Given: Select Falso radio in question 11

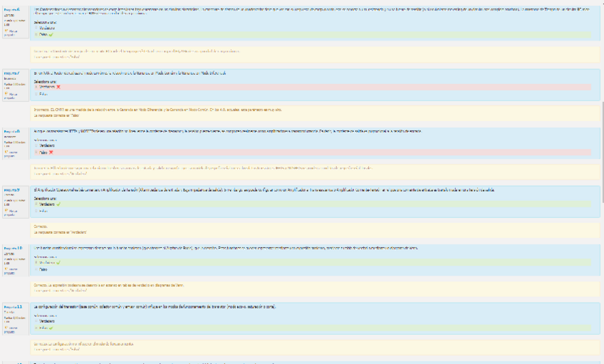Looking at the screenshot, I should pyautogui.click(x=36, y=328).
